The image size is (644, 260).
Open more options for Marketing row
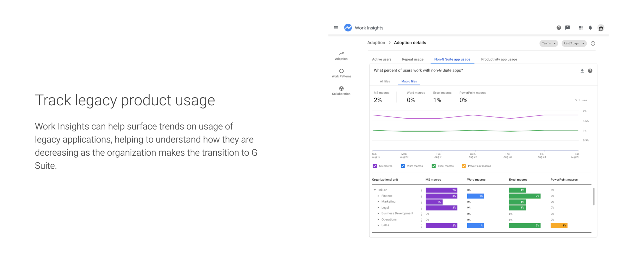click(x=421, y=202)
